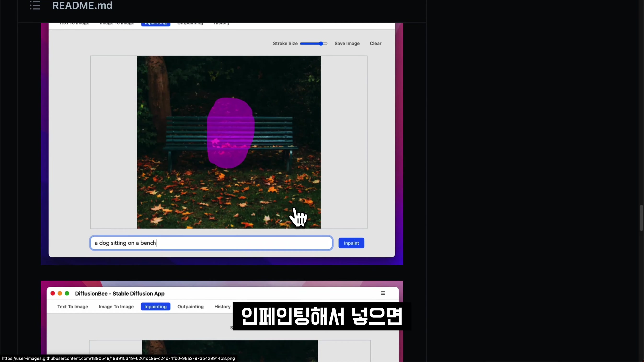Screen dimensions: 644x362
Task: Open the hamburger menu in DiffusionBee window
Action: click(x=383, y=293)
